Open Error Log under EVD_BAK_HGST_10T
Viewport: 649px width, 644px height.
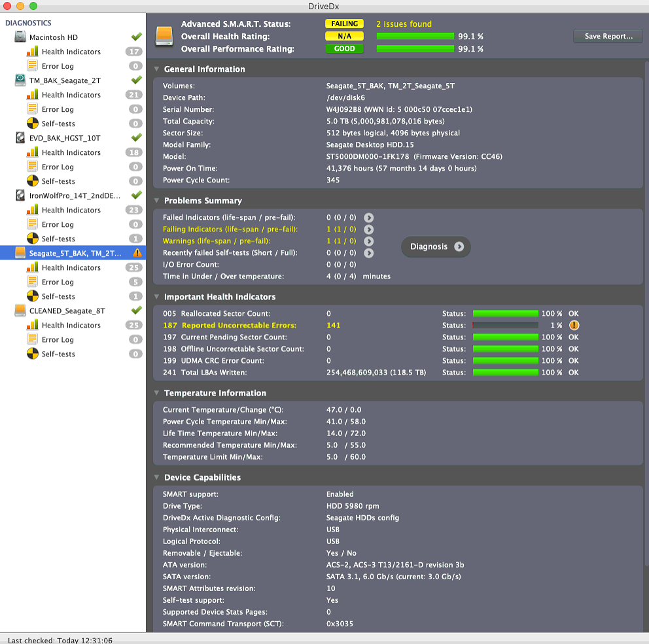(x=58, y=167)
